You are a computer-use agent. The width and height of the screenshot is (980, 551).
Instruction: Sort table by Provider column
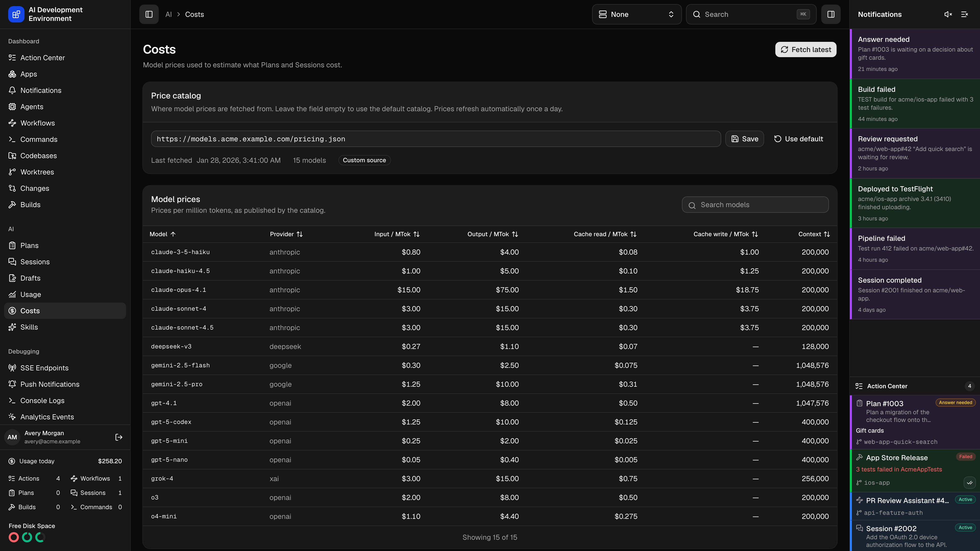286,234
